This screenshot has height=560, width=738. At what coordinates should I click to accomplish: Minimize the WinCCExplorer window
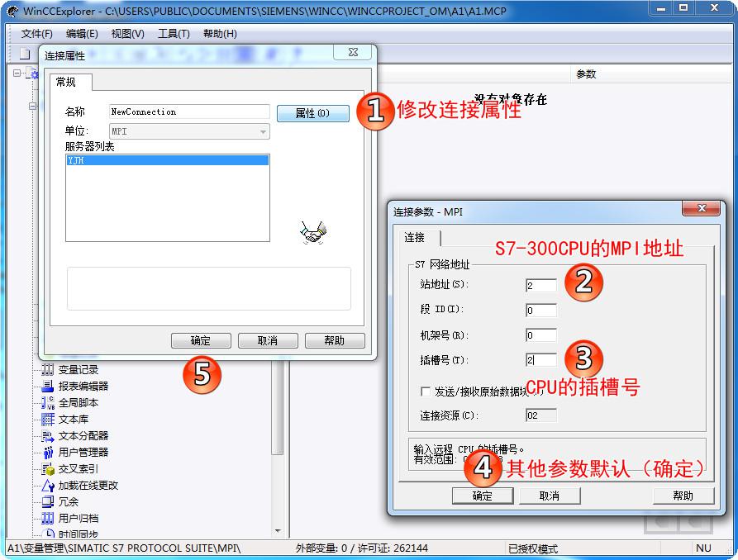661,8
